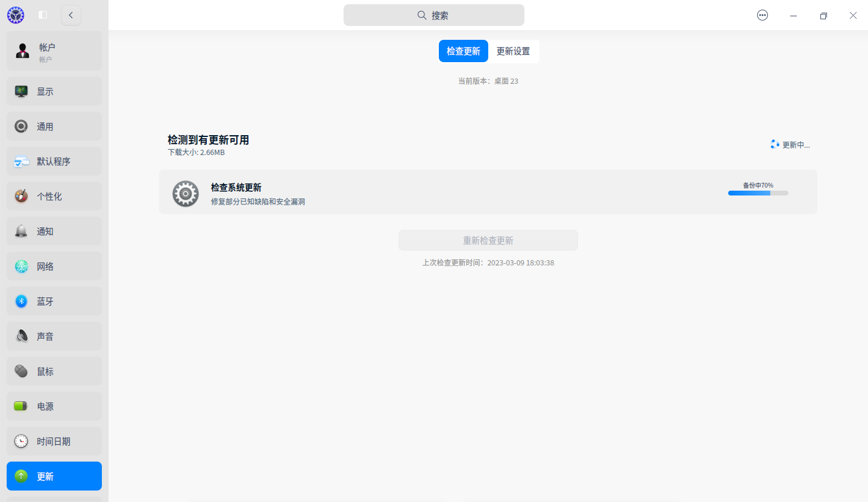This screenshot has height=502, width=868.
Task: Switch to the 检查更新 tab
Action: point(464,51)
